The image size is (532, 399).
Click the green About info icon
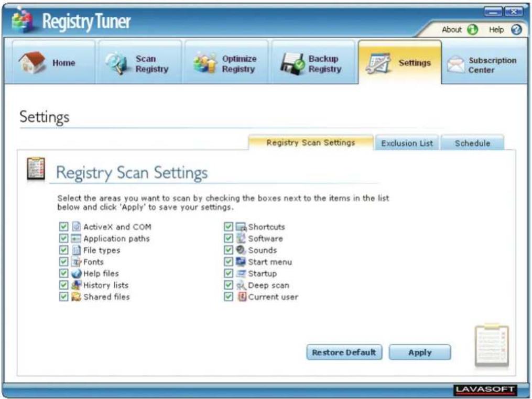coord(473,30)
